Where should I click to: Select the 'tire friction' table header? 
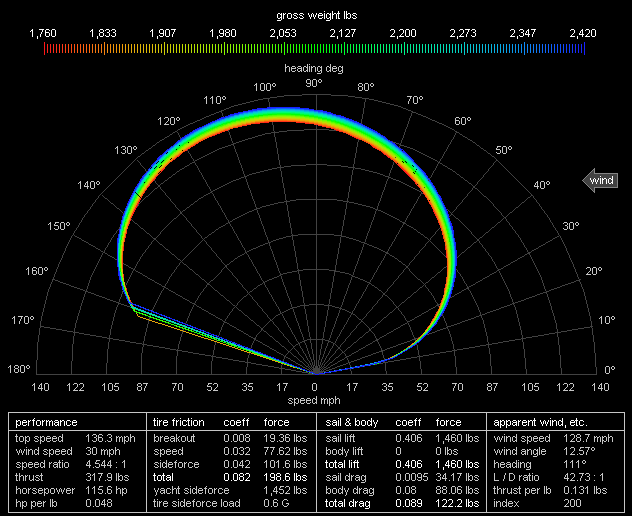tap(178, 423)
